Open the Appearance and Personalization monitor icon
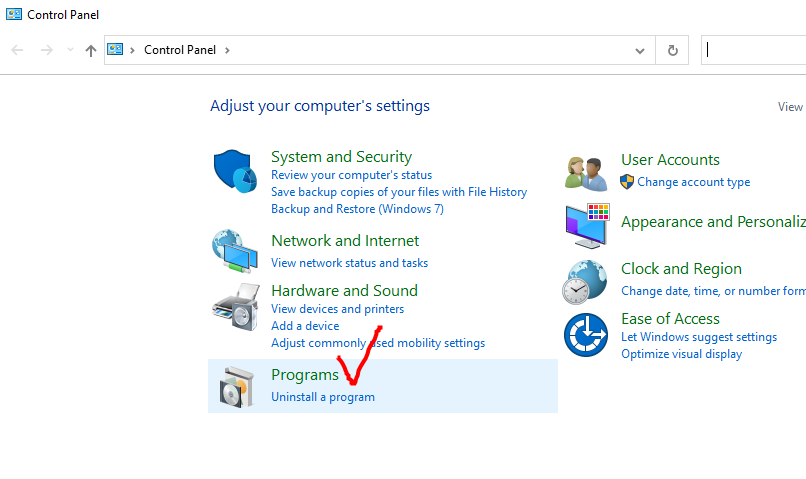 587,226
